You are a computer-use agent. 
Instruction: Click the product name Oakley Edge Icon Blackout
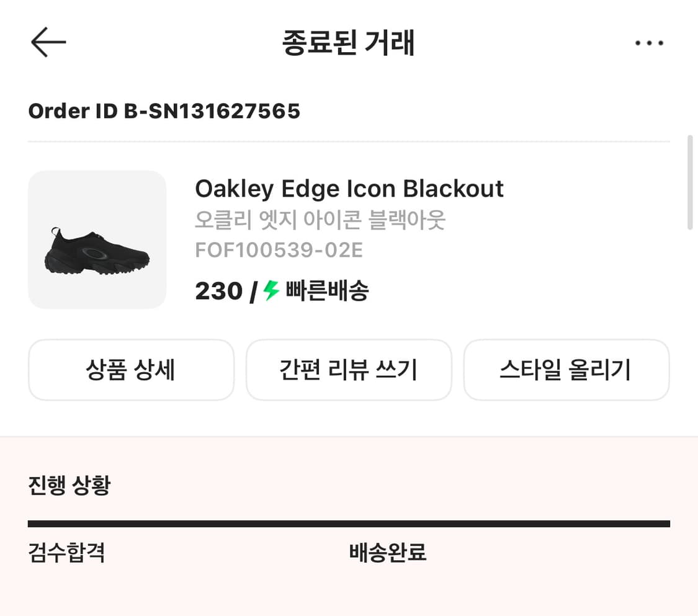(x=349, y=189)
